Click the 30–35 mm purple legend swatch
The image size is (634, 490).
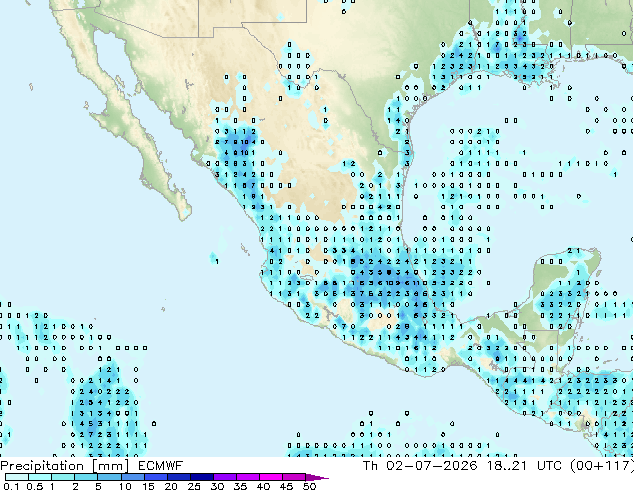pos(224,477)
